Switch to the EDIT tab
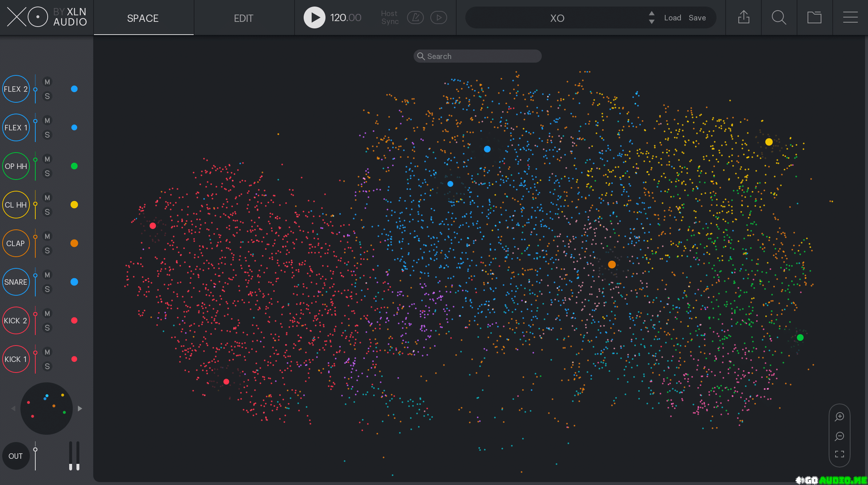The height and width of the screenshot is (485, 868). pyautogui.click(x=244, y=18)
